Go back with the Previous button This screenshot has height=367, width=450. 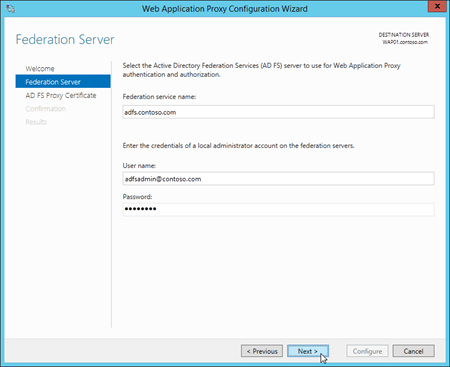tap(262, 351)
